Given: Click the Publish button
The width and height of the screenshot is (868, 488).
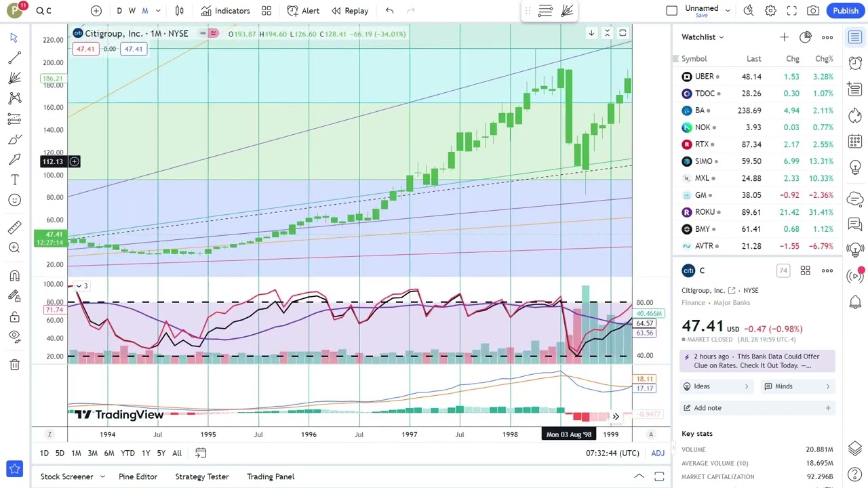Looking at the screenshot, I should pos(846,11).
